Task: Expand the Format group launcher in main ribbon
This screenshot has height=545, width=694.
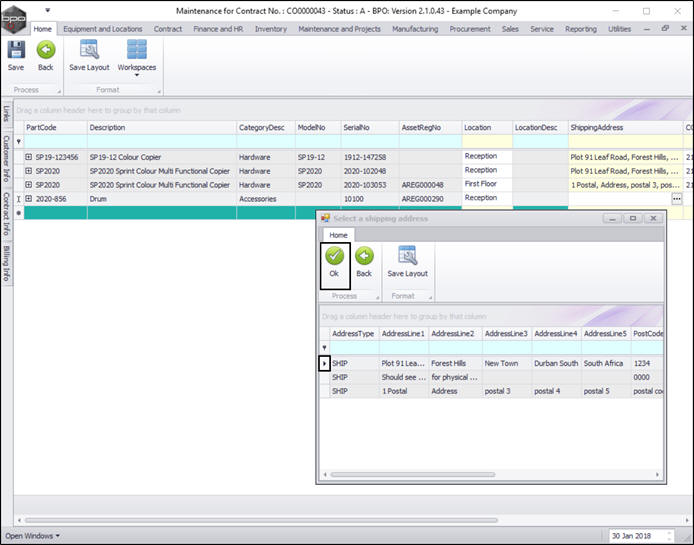Action: coord(159,91)
